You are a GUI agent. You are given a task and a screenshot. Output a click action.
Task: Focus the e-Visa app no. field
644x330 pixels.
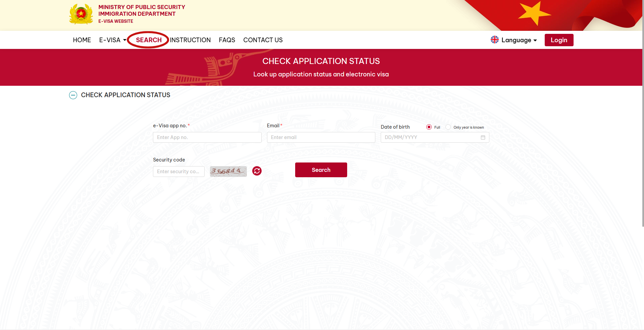[207, 137]
